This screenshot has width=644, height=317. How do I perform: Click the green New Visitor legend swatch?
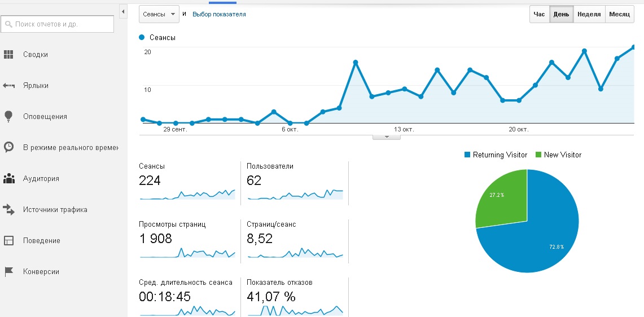538,155
